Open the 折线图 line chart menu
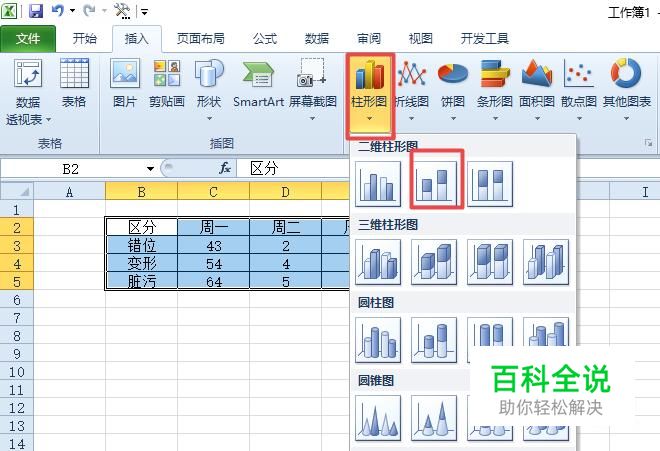The image size is (660, 451). pos(412,91)
